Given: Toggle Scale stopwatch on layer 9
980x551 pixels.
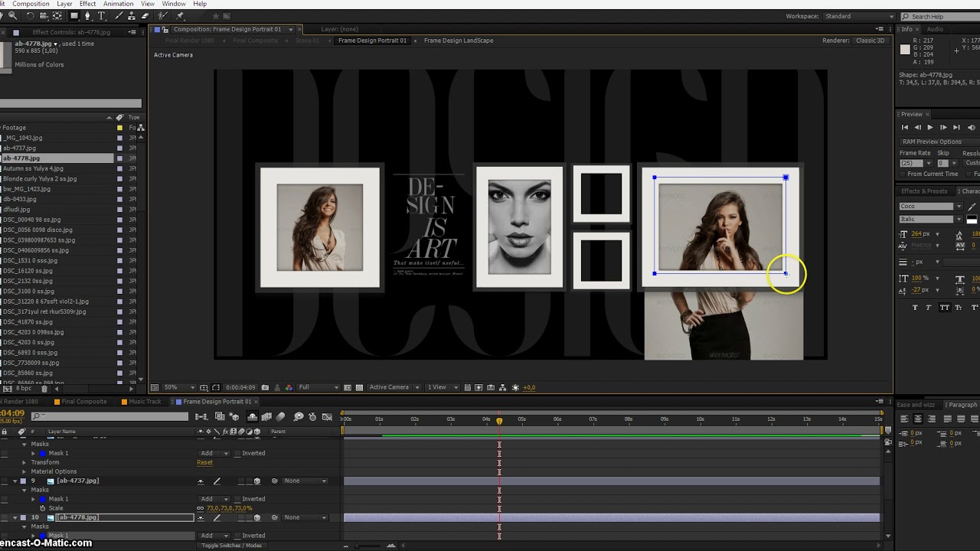Looking at the screenshot, I should click(x=42, y=508).
